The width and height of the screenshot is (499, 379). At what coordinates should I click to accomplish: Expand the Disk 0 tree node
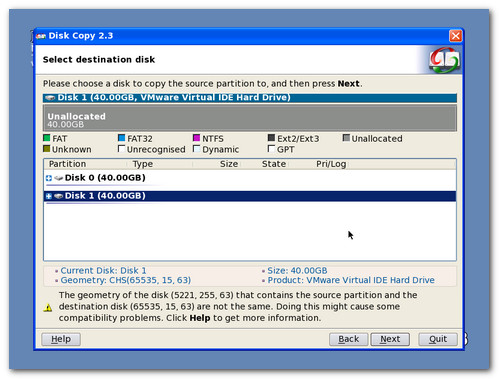pyautogui.click(x=49, y=178)
